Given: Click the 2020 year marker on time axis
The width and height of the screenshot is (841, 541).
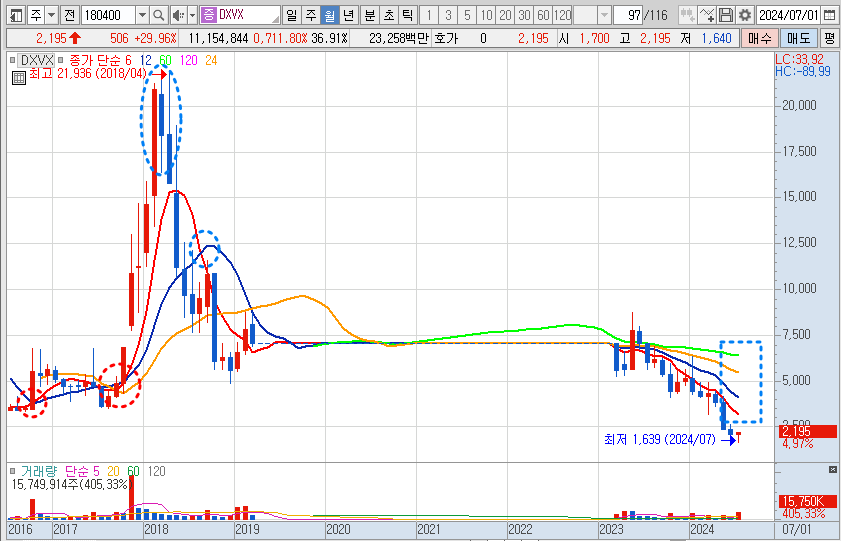Looking at the screenshot, I should click(338, 530).
